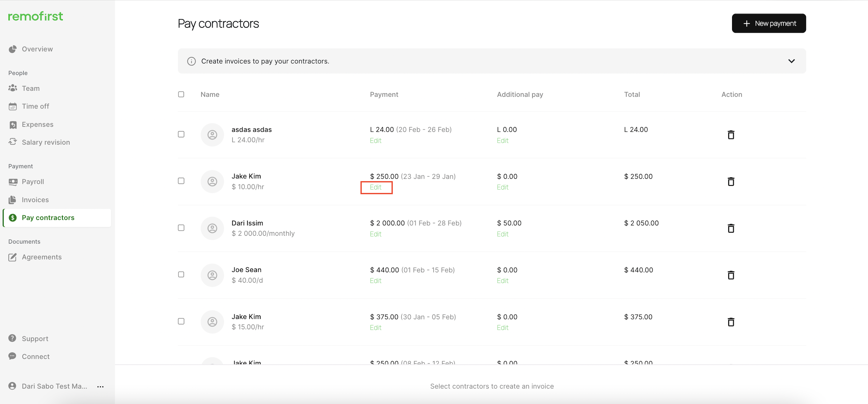Check the Joe Sean row checkbox

(x=181, y=275)
